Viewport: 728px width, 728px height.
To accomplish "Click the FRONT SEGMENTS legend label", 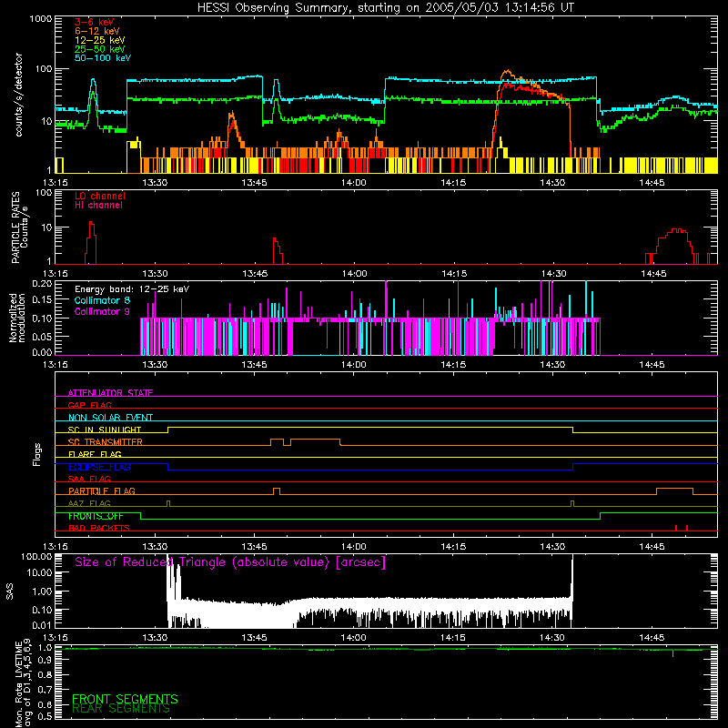I will point(125,699).
